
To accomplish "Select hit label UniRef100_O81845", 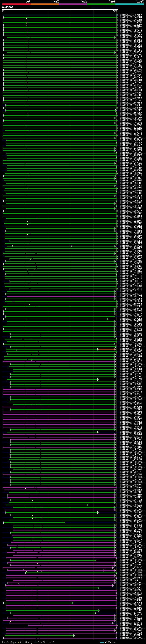I will 131,605.
